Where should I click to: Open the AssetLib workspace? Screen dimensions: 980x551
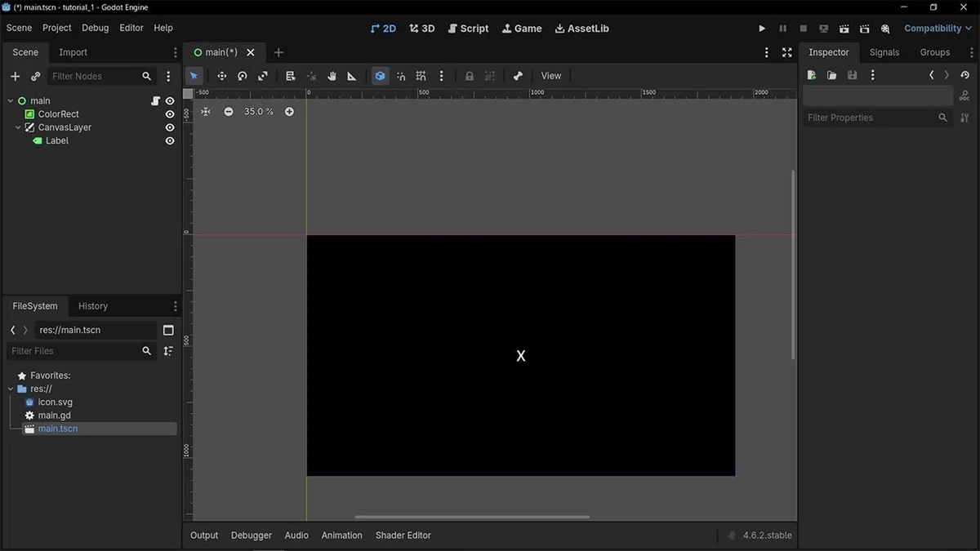click(582, 29)
